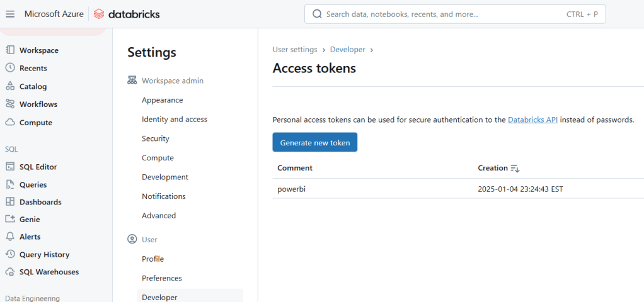
Task: Click Generate new token button
Action: (x=314, y=143)
